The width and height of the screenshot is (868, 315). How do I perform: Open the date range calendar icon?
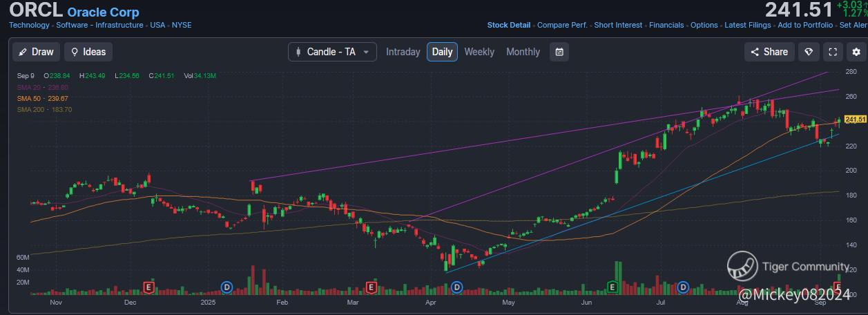(x=559, y=52)
